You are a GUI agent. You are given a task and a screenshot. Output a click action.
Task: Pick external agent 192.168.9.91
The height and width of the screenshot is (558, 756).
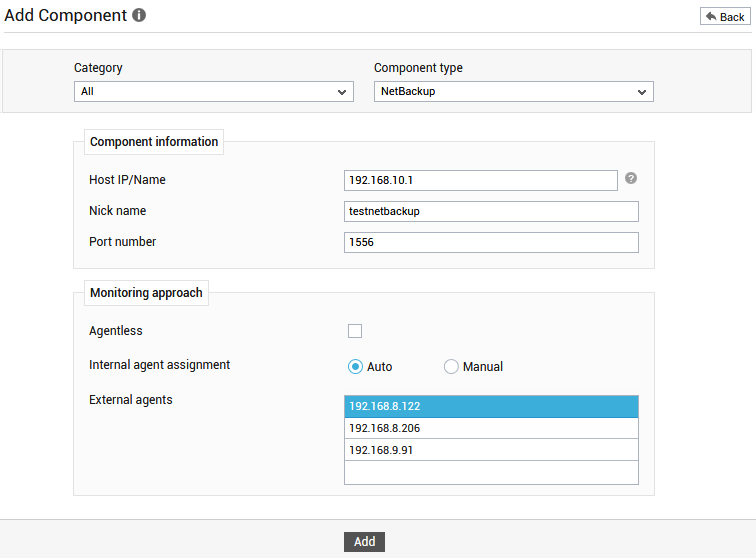pos(491,450)
